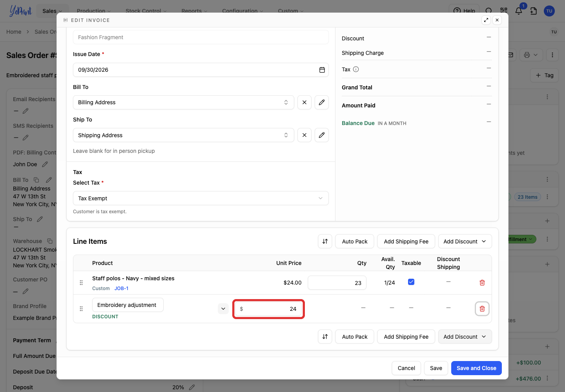Delete the Embroidery adjustment discount line
The width and height of the screenshot is (565, 392).
pos(482,309)
